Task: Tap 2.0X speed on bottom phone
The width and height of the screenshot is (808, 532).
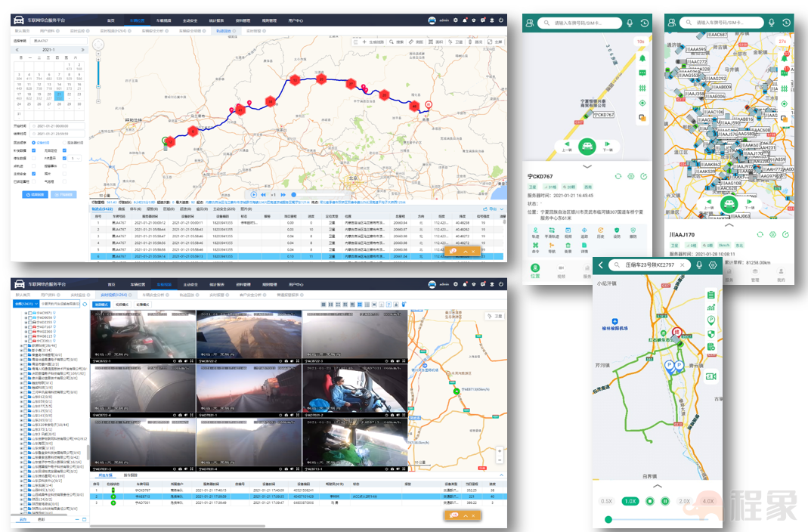Action: [x=684, y=500]
